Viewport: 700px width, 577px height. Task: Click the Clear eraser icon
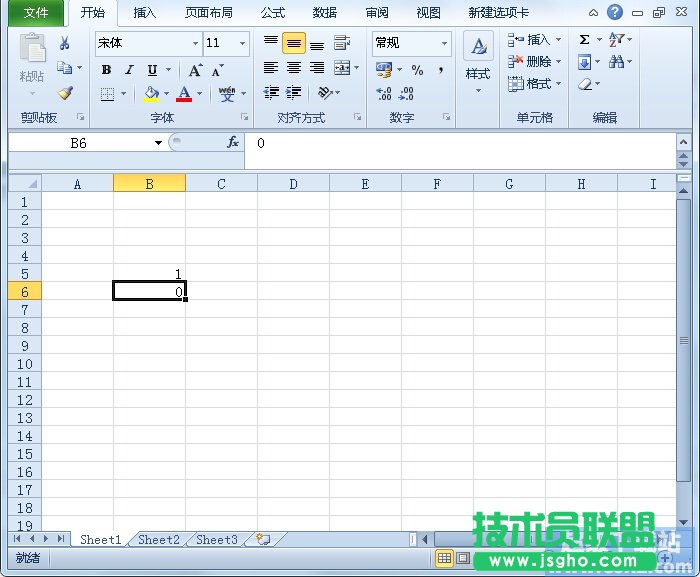(x=585, y=84)
